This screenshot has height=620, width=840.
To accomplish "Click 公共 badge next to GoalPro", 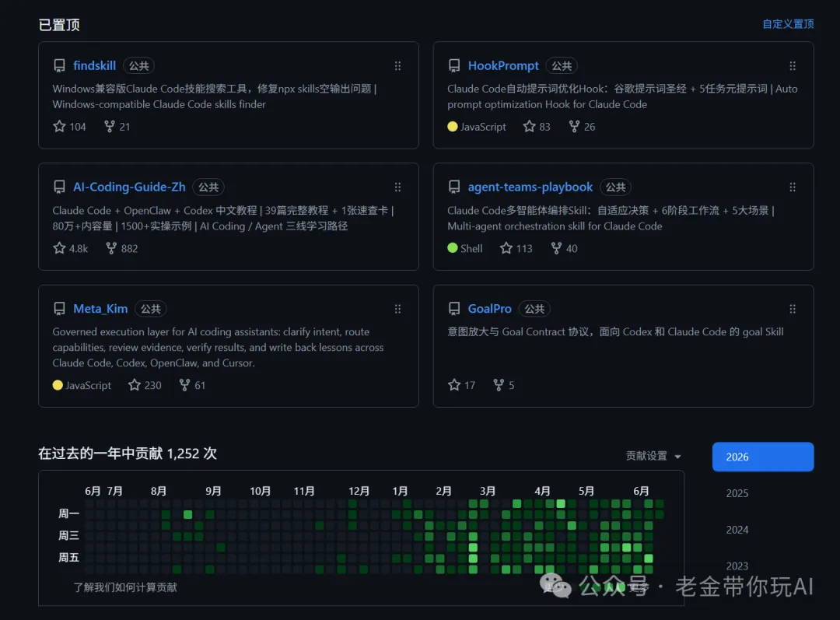I will pos(534,309).
